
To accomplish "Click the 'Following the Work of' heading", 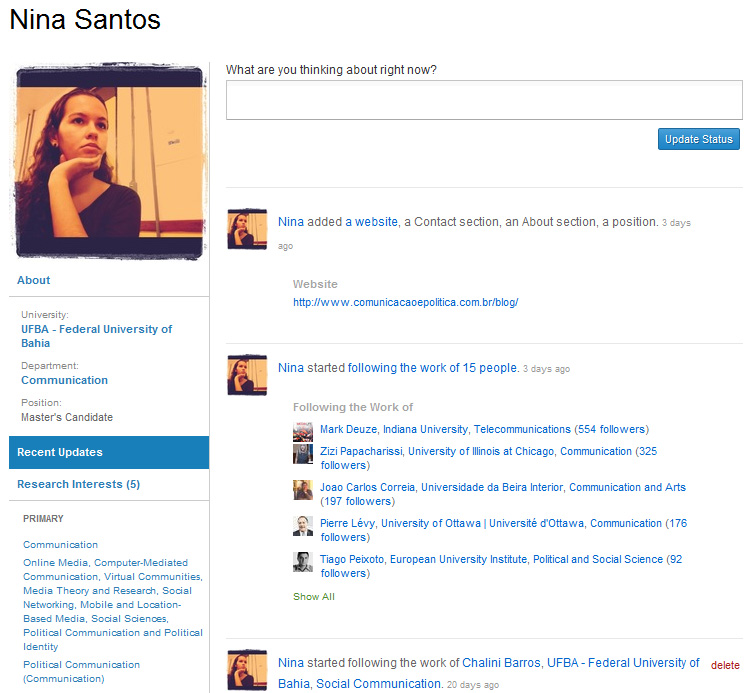I will tap(353, 407).
